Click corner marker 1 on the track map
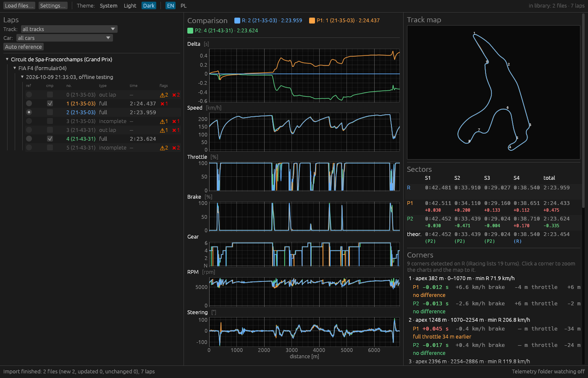Screen dimensions: 588x378 [474, 33]
